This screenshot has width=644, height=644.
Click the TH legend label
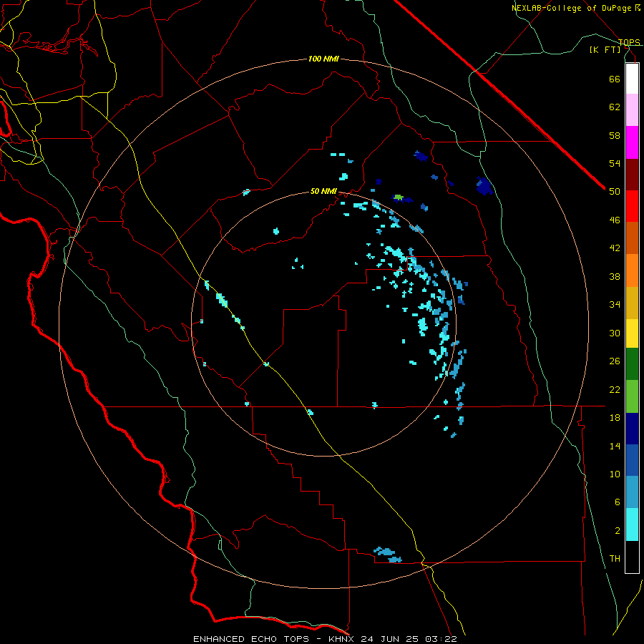click(x=615, y=559)
